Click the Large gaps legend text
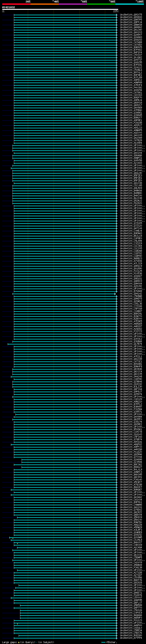 coord(28,642)
